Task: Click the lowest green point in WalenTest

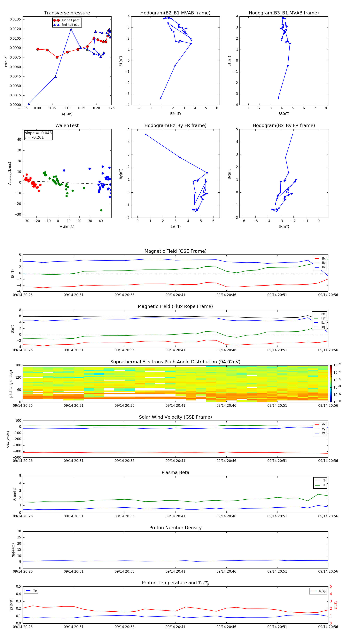Action: 101,210
